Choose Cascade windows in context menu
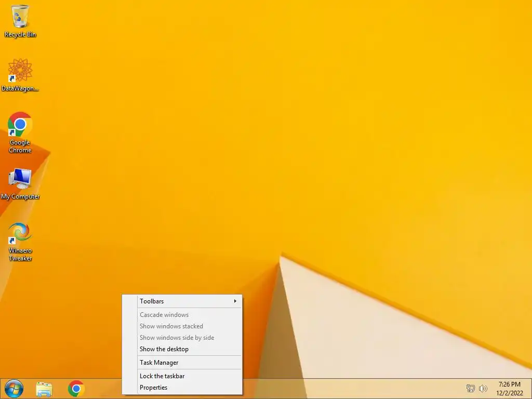This screenshot has height=399, width=532. (x=182, y=314)
